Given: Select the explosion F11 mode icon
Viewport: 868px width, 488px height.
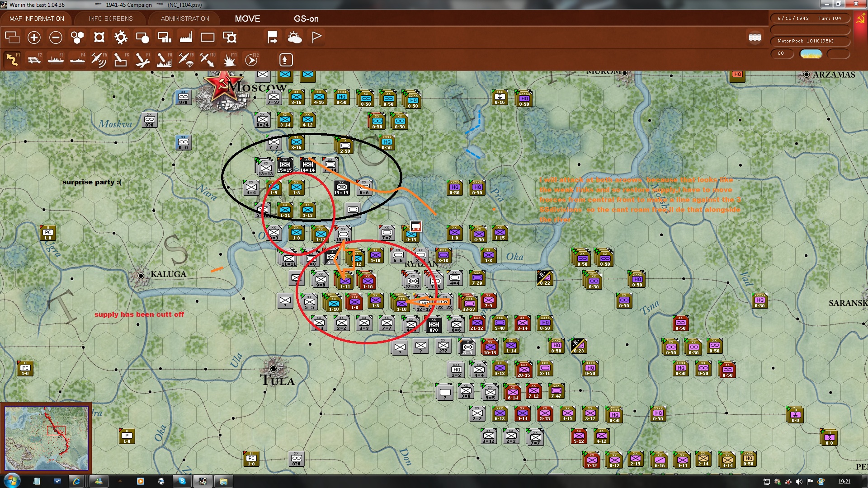Looking at the screenshot, I should tap(230, 59).
